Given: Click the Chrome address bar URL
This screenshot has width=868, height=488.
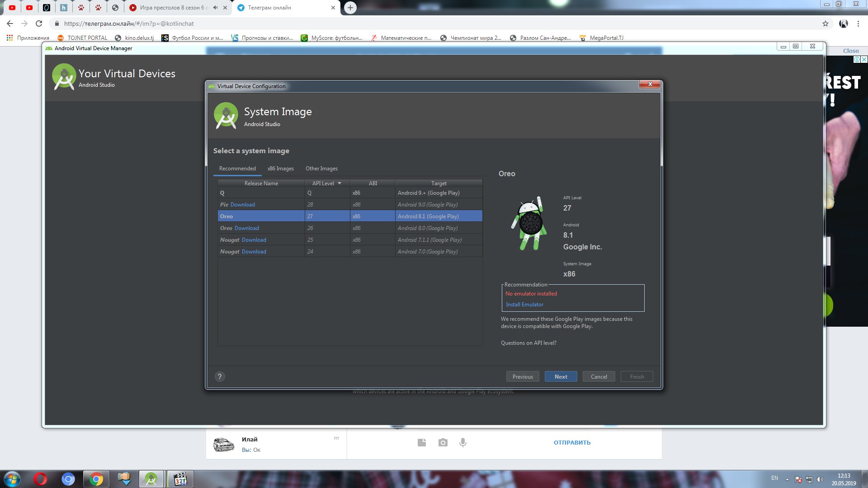Looking at the screenshot, I should point(129,23).
